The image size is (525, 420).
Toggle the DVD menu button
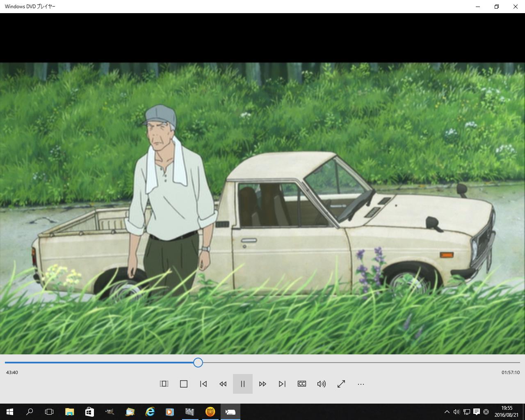(164, 384)
